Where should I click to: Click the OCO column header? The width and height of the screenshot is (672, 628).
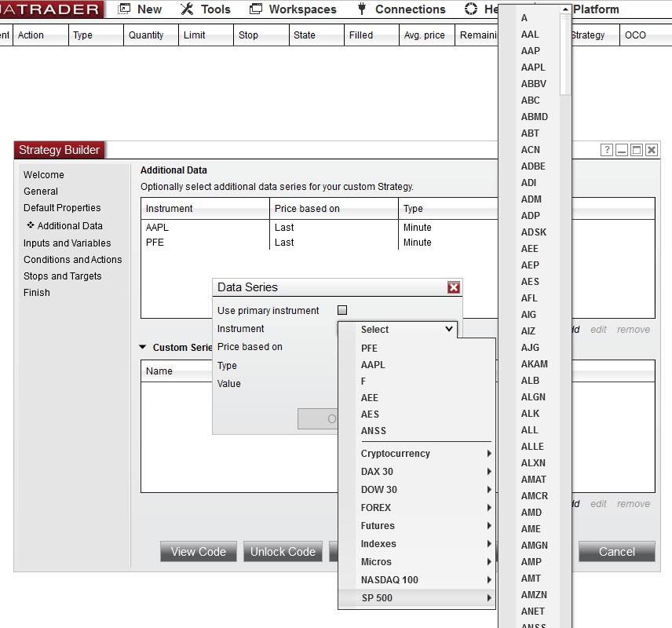645,35
